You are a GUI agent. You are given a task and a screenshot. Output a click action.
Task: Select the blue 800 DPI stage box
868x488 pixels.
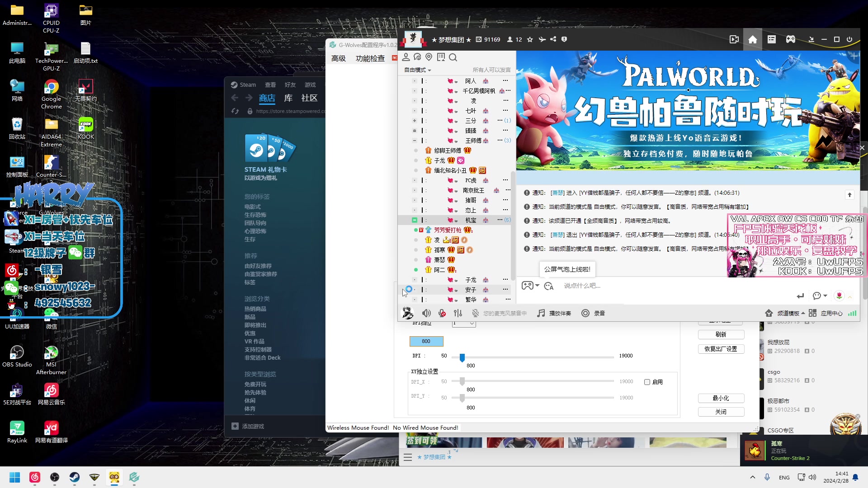click(x=426, y=342)
